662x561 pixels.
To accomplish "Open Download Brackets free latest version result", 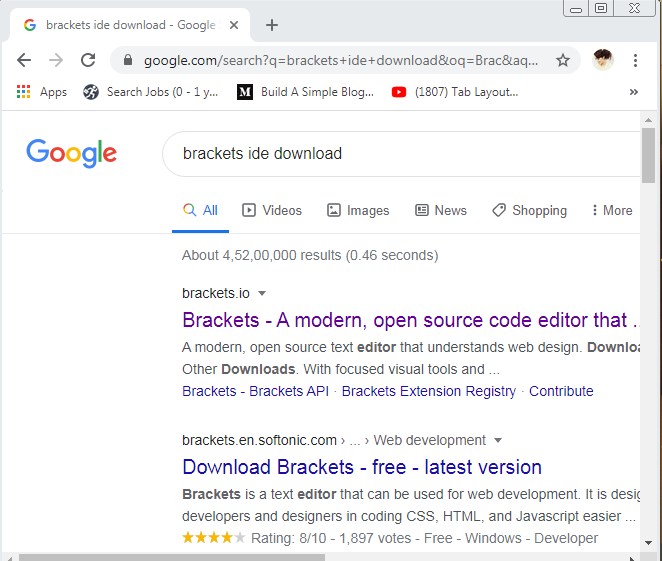I will 362,467.
